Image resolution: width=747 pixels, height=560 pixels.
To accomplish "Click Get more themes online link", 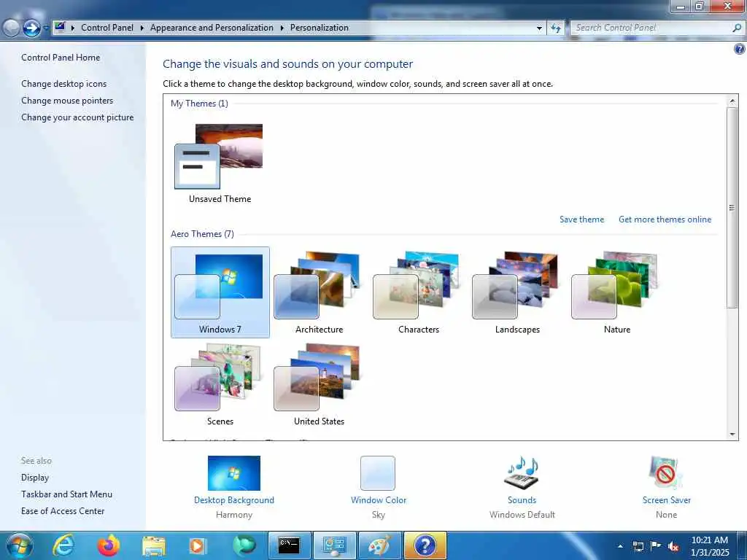I will [x=665, y=219].
